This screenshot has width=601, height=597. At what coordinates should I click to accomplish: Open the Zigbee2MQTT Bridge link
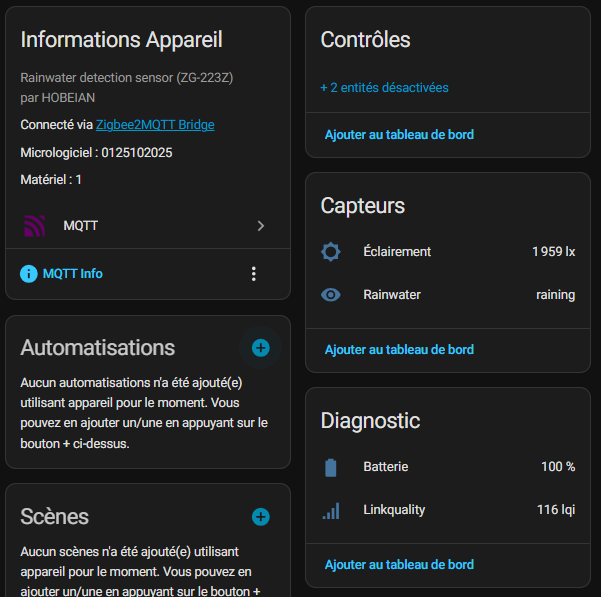click(155, 125)
